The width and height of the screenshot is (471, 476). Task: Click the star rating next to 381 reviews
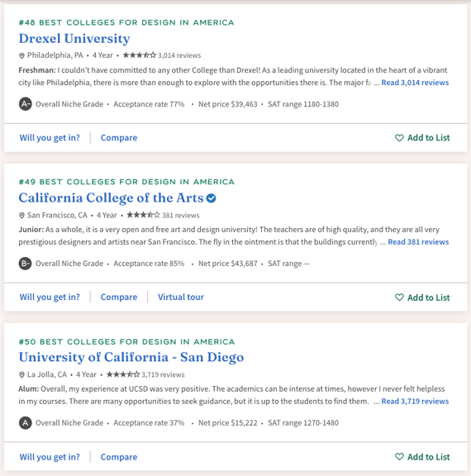pyautogui.click(x=143, y=215)
